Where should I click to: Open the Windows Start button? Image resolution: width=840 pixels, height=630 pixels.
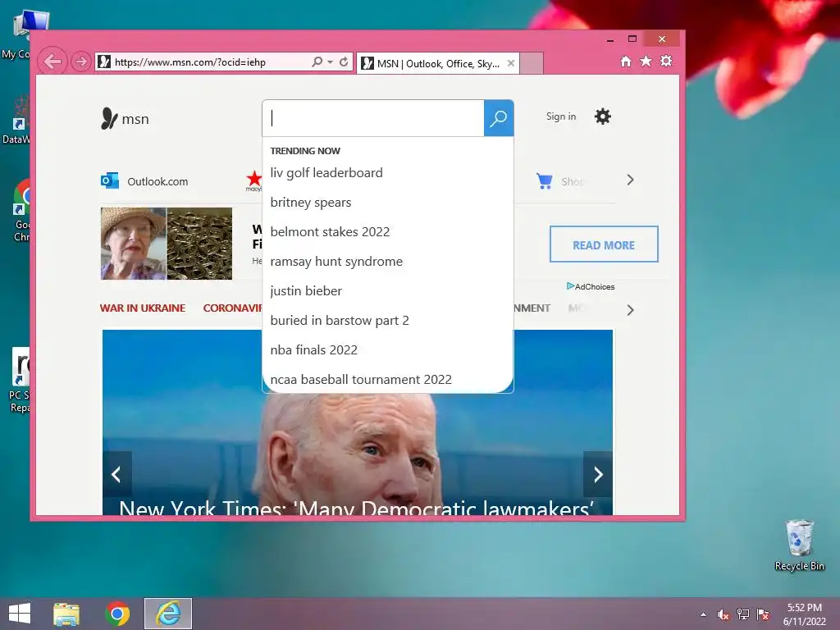click(x=20, y=614)
